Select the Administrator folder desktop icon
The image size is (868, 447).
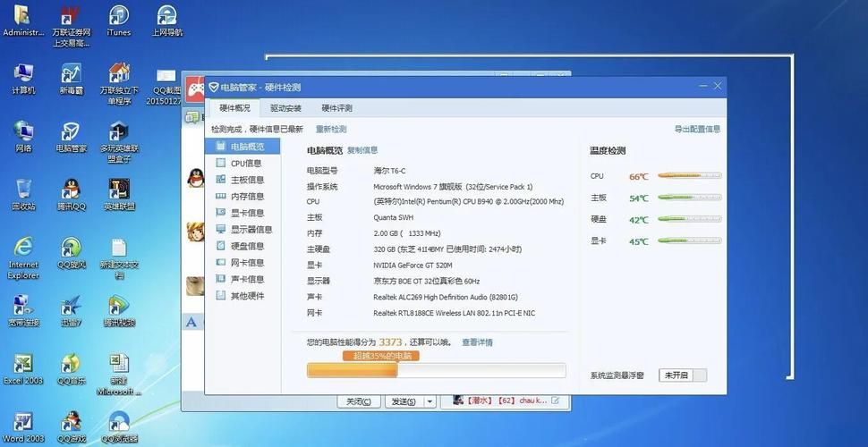click(x=23, y=21)
